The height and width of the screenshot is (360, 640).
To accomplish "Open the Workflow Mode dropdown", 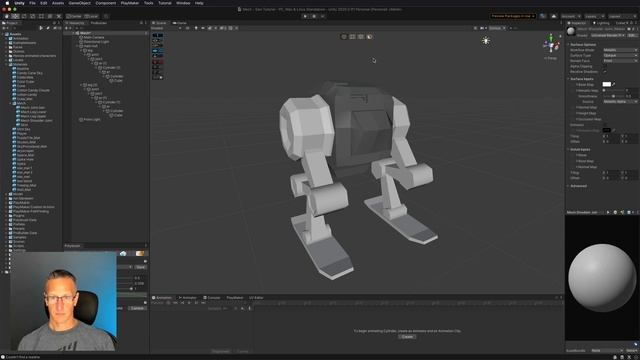I will point(620,50).
